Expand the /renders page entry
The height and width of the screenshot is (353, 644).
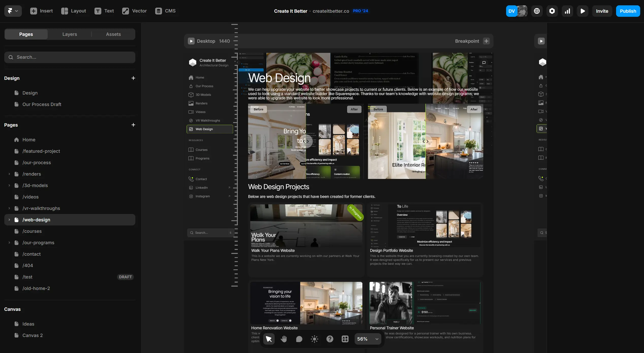click(9, 174)
